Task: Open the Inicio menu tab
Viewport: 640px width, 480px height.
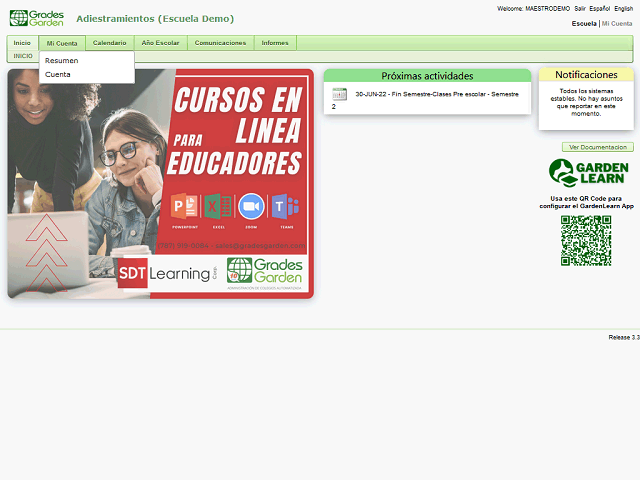Action: tap(22, 43)
